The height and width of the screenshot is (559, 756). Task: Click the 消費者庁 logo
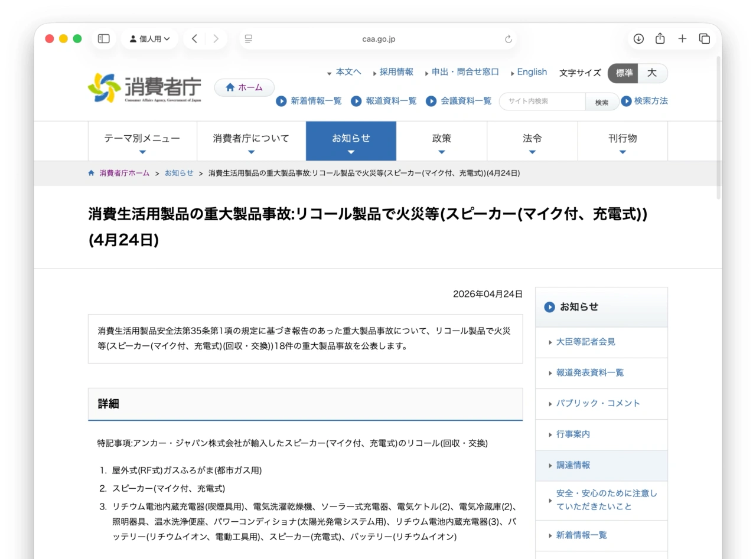tap(145, 88)
